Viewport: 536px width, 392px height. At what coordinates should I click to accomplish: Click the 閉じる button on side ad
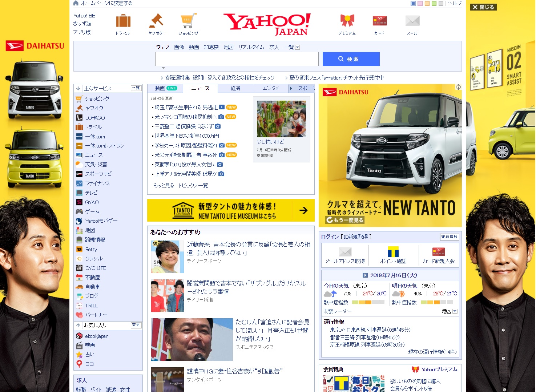click(483, 7)
